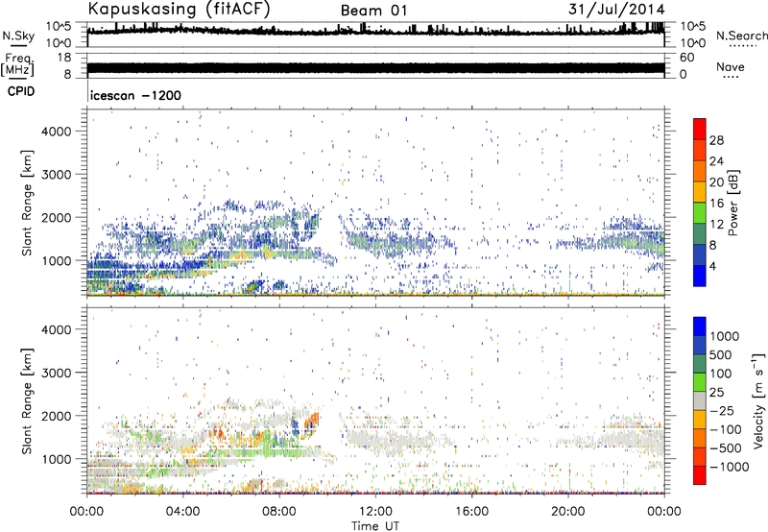Select the "CPID" row label
Image resolution: width=768 pixels, height=532 pixels.
21,91
